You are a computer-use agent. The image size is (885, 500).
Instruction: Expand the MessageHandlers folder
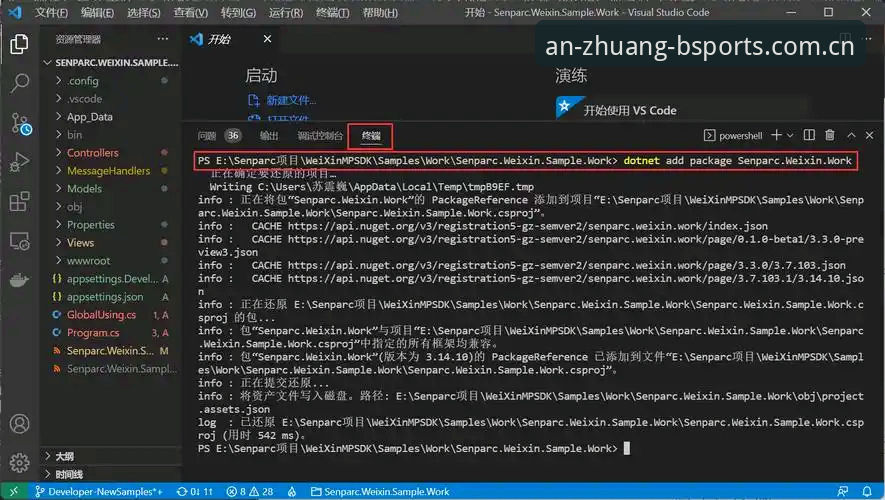pyautogui.click(x=110, y=170)
